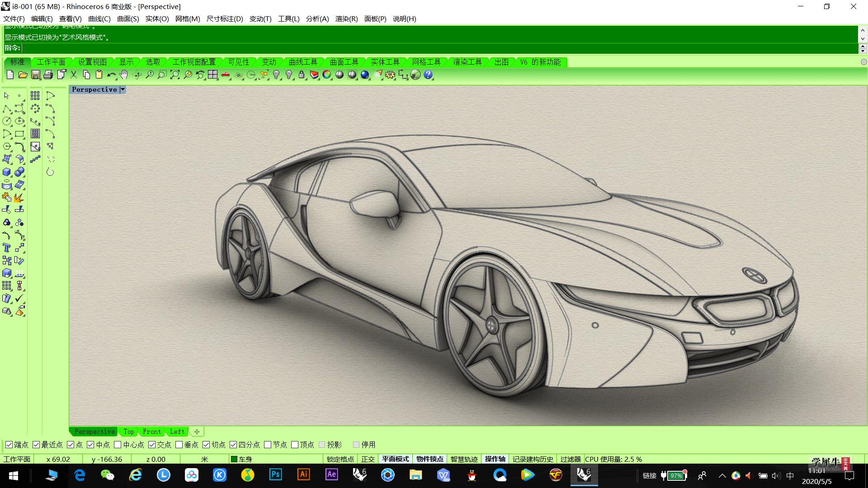Click the Explode tool icon
The height and width of the screenshot is (488, 868).
(x=19, y=197)
